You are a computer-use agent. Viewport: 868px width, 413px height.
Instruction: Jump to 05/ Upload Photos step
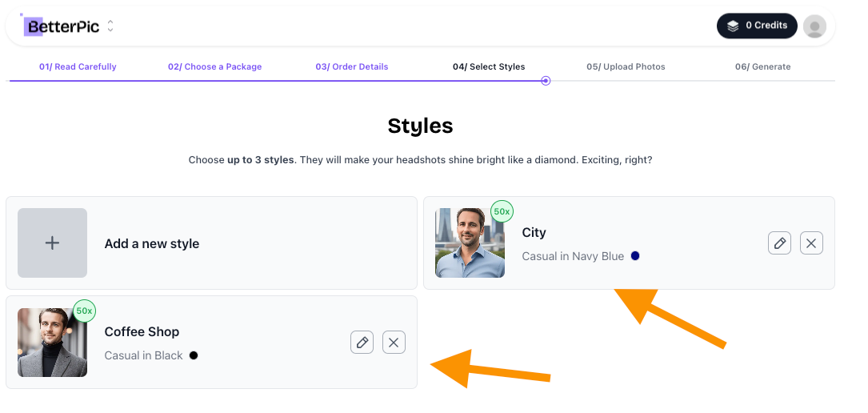coord(626,66)
